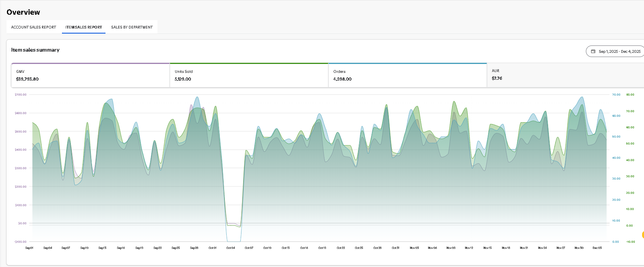This screenshot has width=644, height=267.
Task: Click the $0.00 GMV axis label
Action: pos(22,223)
